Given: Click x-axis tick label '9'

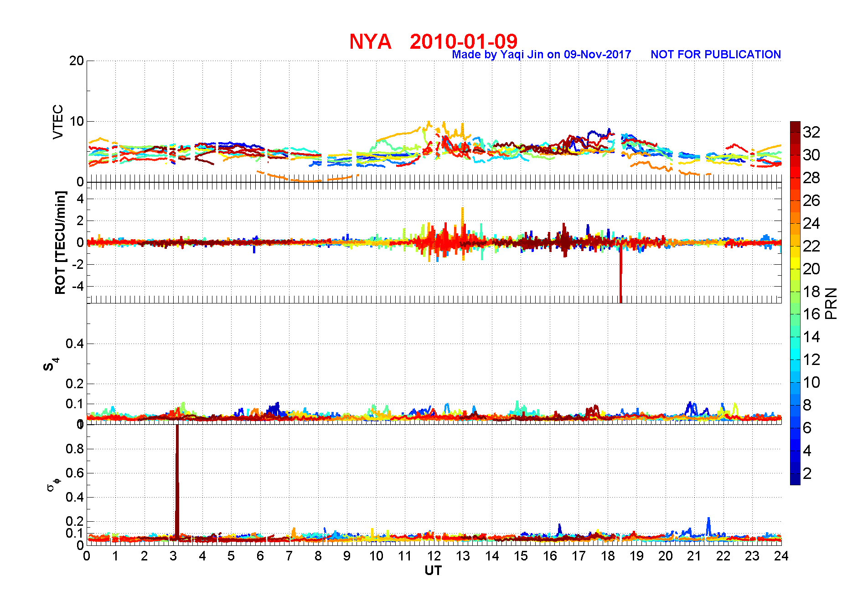Looking at the screenshot, I should pyautogui.click(x=347, y=556).
